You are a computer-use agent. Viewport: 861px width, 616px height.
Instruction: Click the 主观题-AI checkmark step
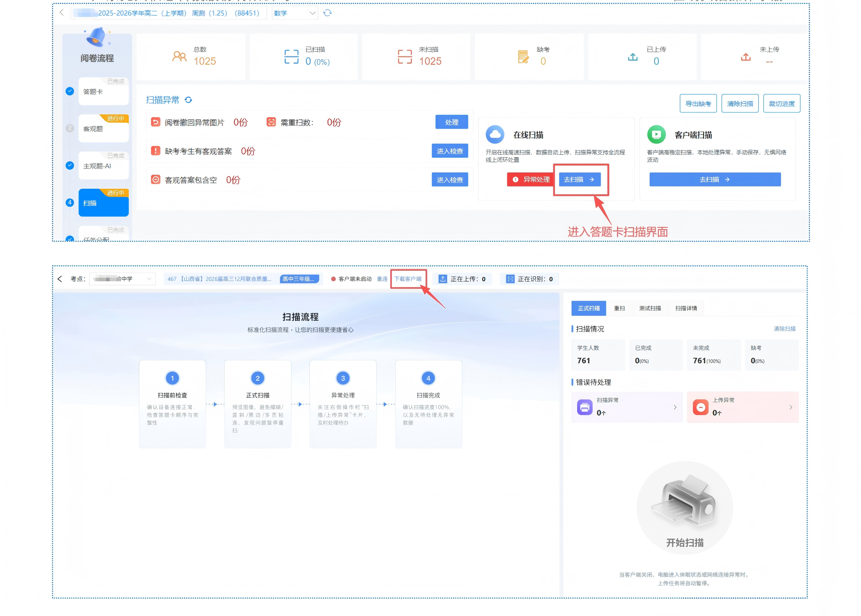click(x=70, y=165)
